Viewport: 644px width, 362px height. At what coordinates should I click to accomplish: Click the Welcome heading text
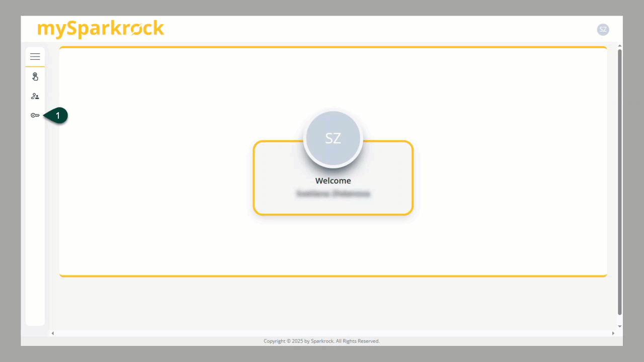pos(333,180)
